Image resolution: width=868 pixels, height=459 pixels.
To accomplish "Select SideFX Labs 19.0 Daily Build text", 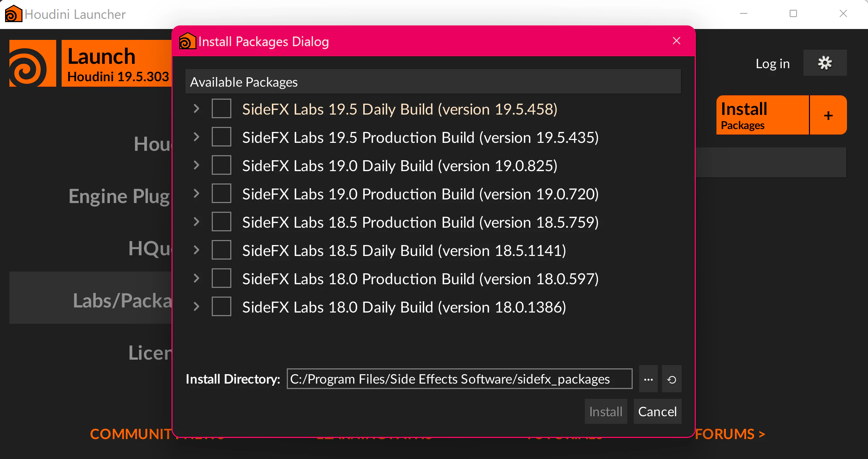I will coord(400,166).
